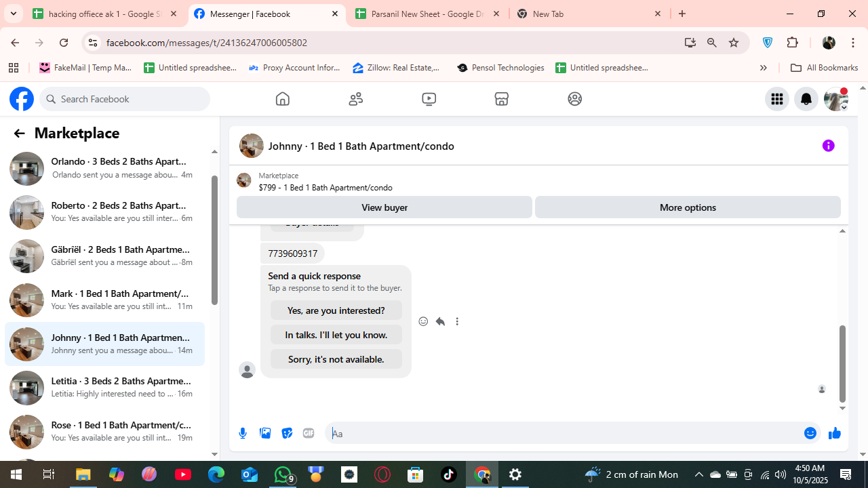868x488 pixels.
Task: Show more bookmarks chevron
Action: tap(763, 68)
